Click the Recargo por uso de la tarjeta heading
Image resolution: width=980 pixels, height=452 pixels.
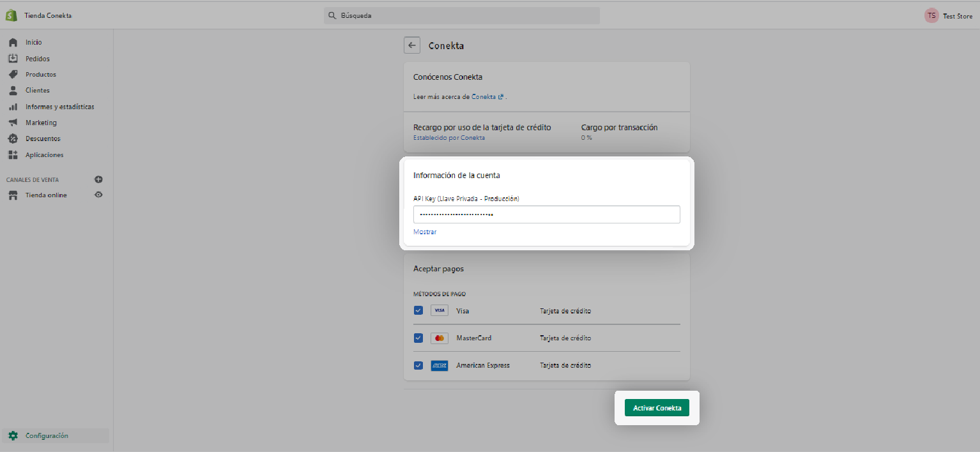click(x=482, y=128)
